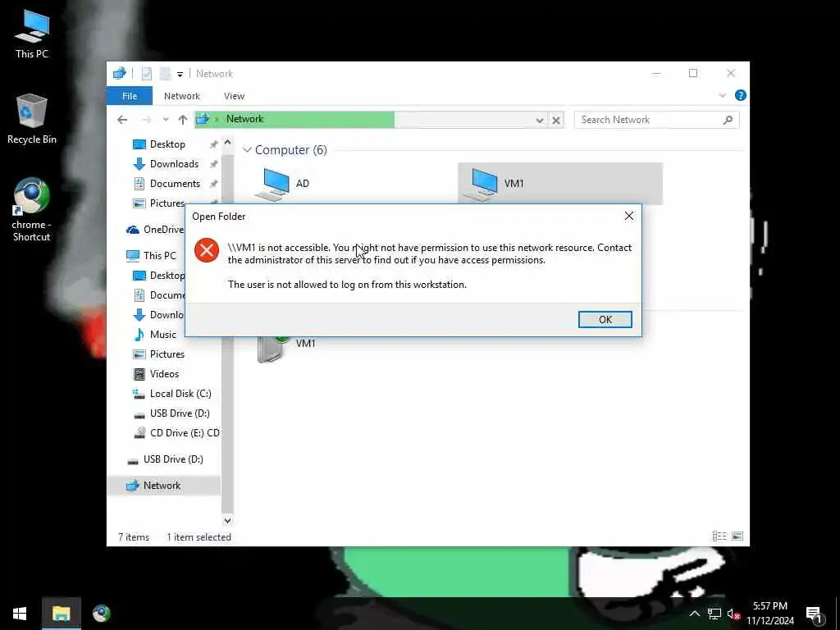Open Pictures under This PC
840x630 pixels.
[x=167, y=354]
